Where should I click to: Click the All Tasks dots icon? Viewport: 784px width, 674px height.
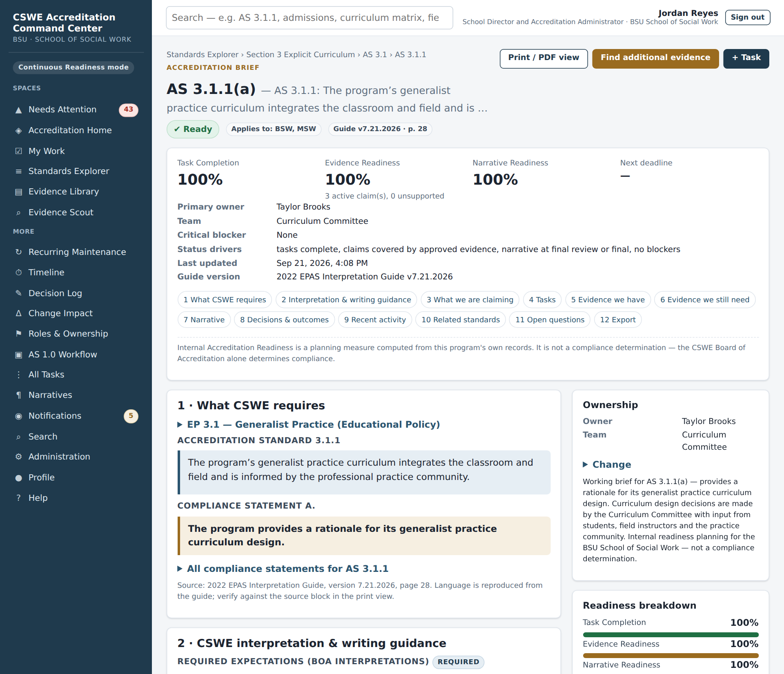[x=18, y=375]
